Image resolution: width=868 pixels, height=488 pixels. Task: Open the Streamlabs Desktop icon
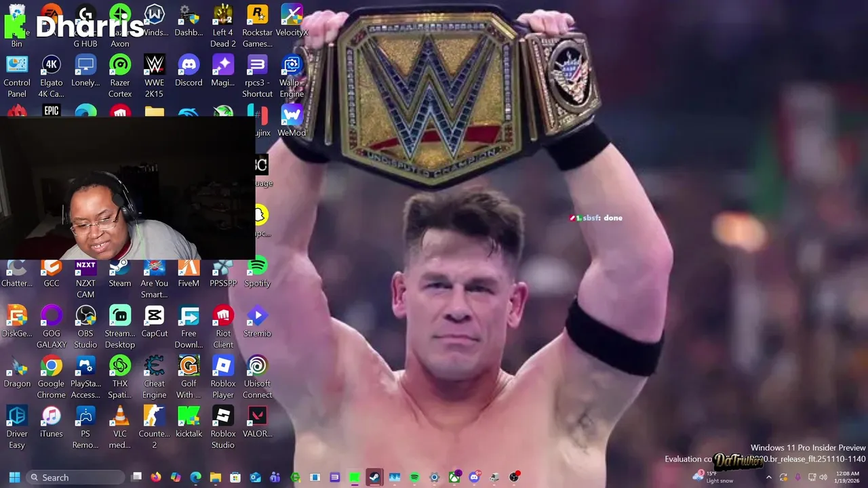[120, 327]
